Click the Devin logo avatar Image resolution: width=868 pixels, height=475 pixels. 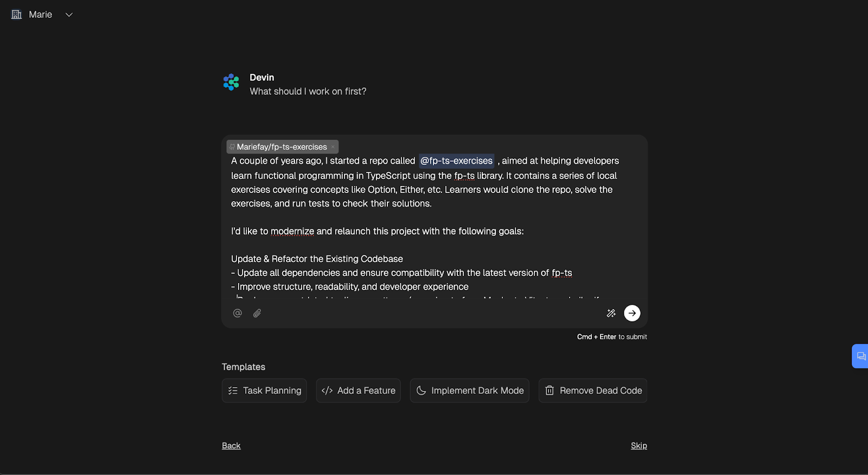(x=231, y=82)
